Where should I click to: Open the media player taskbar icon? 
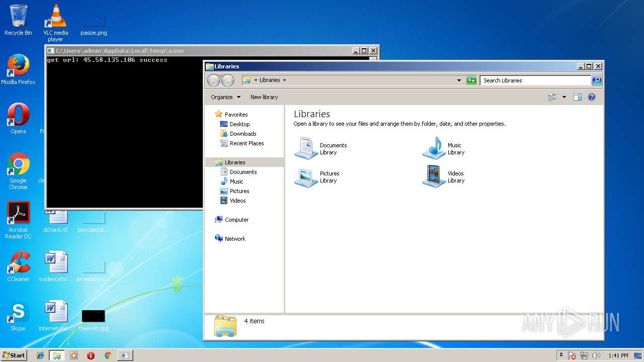tap(74, 355)
